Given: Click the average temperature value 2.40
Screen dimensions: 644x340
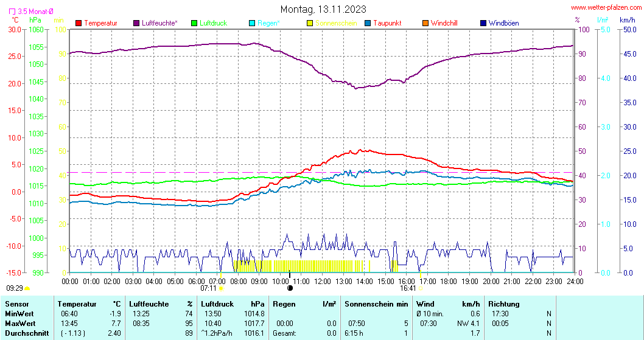Looking at the screenshot, I should click(x=114, y=333).
